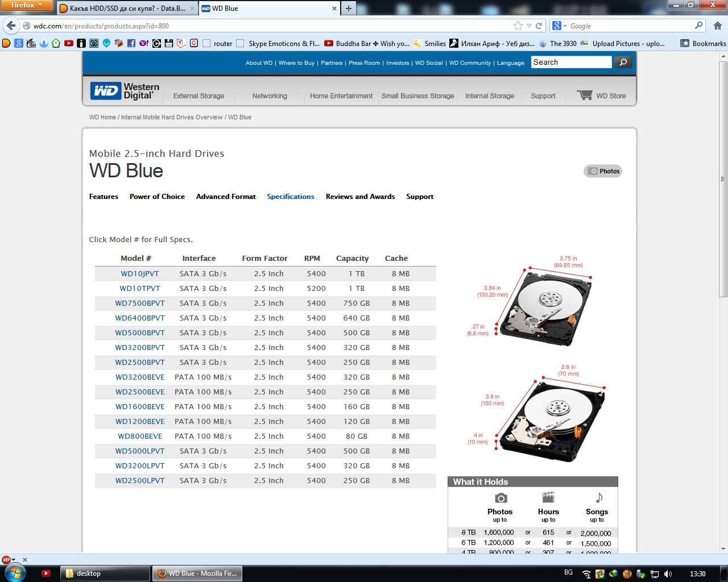Screen dimensions: 728x582
Task: Open the YouTube bookmark icon in bookmarks toolbar
Action: tap(69, 43)
